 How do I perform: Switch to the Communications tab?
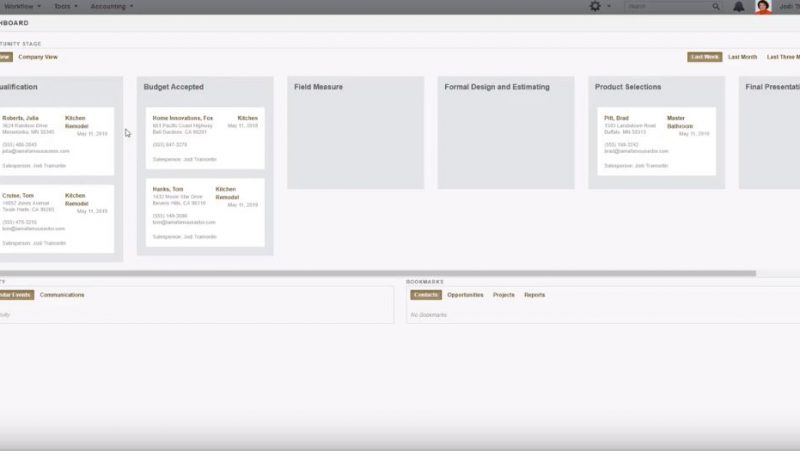pos(62,295)
